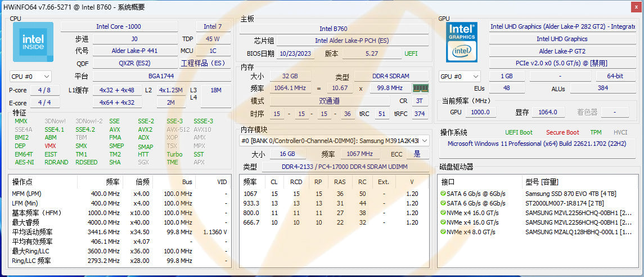
Task: Open the memory module BANK 0 dropdown
Action: [334, 141]
